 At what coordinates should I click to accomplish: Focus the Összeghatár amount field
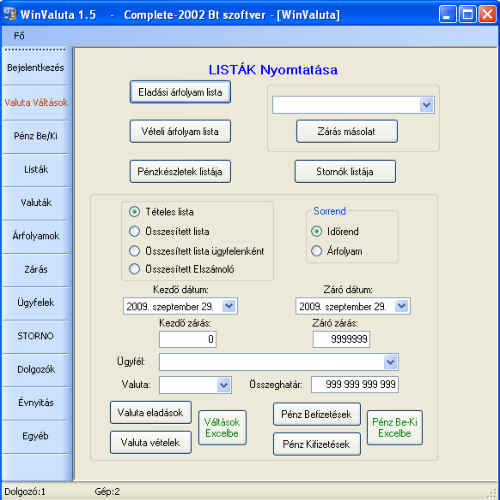coord(355,384)
